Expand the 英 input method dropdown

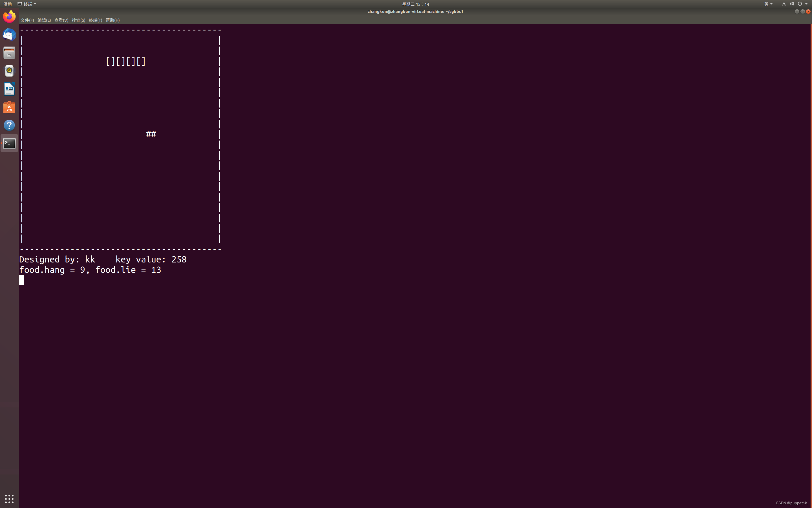(x=768, y=4)
